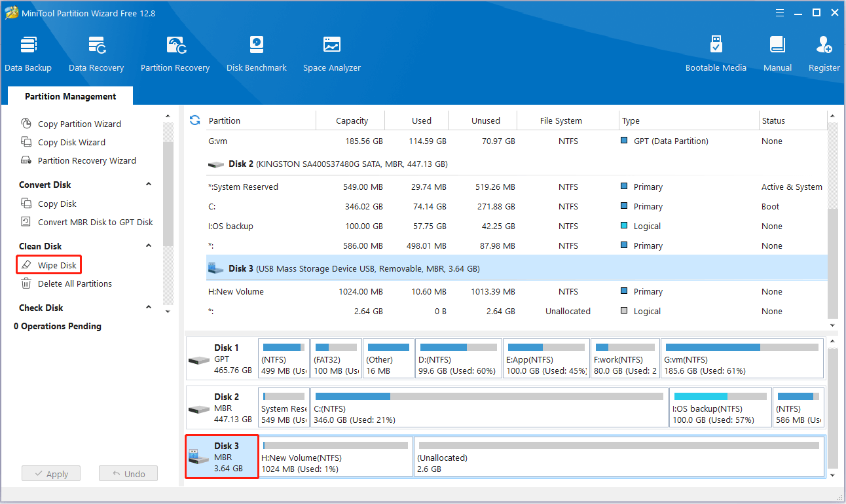Switch to the Partition Management tab
Viewport: 846px width, 504px height.
(71, 96)
